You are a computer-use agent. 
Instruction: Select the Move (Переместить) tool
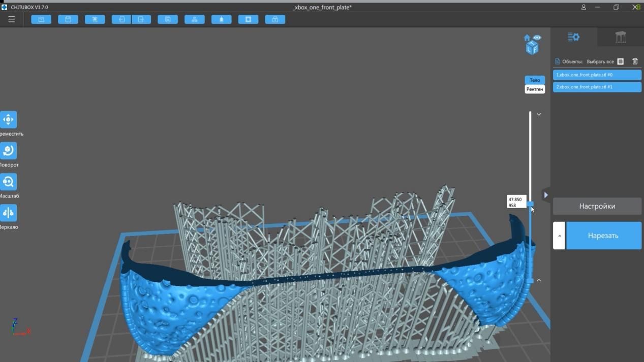pos(8,120)
